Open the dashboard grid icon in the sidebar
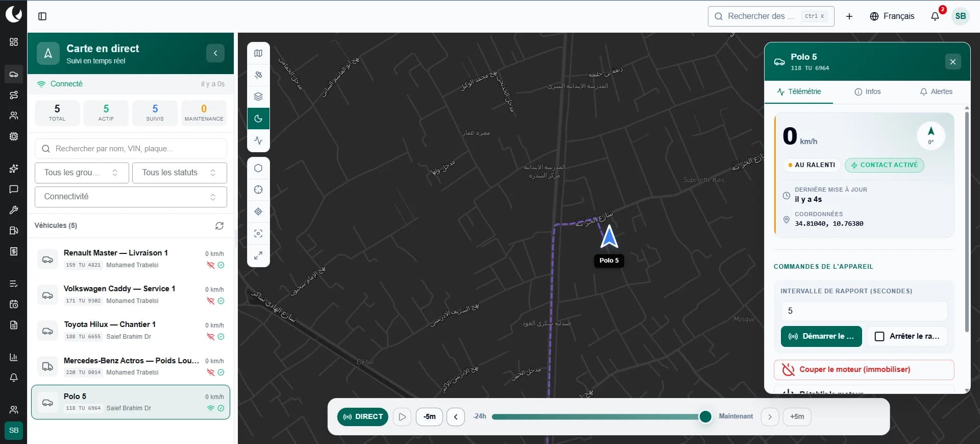 (x=14, y=42)
